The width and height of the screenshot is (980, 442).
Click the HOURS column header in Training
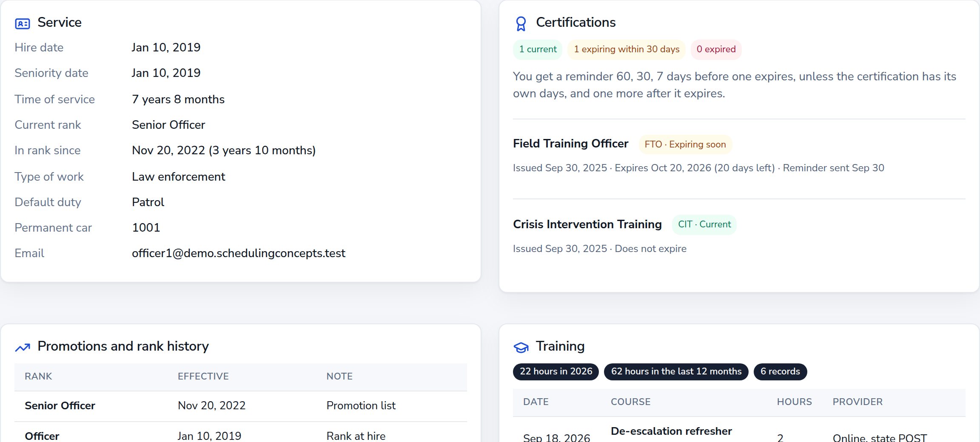click(x=795, y=402)
